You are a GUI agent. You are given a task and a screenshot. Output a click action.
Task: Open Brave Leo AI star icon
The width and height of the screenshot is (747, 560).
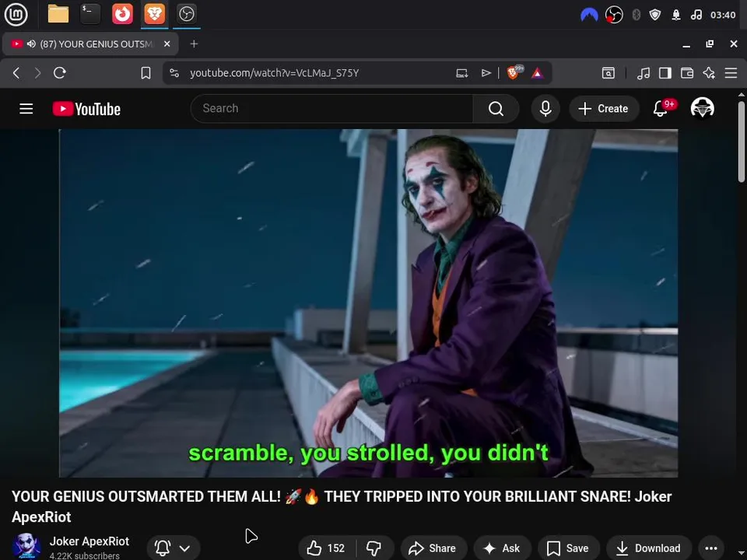click(709, 73)
